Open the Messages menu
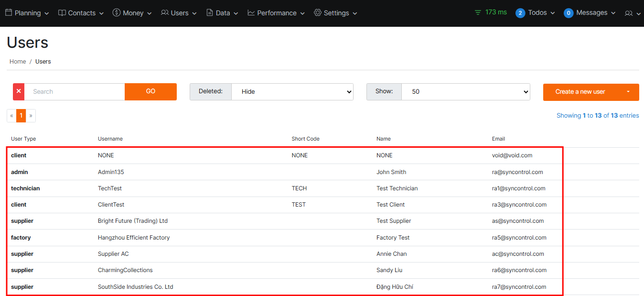Screen dimensions: 644x296 (590, 13)
